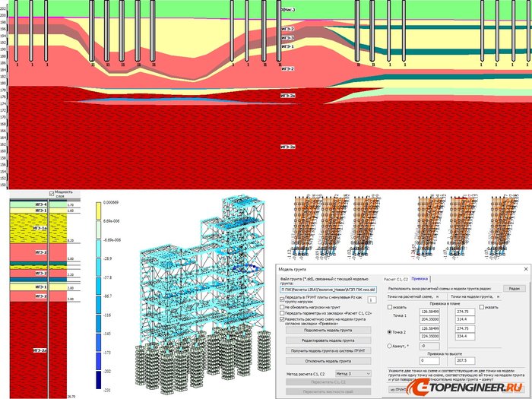Click the height binding field showing 0
The height and width of the screenshot is (399, 532).
tap(429, 361)
